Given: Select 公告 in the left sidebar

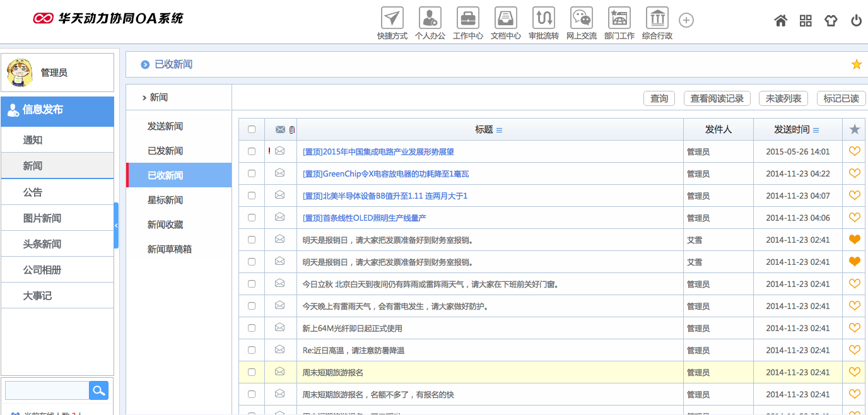Looking at the screenshot, I should [33, 192].
